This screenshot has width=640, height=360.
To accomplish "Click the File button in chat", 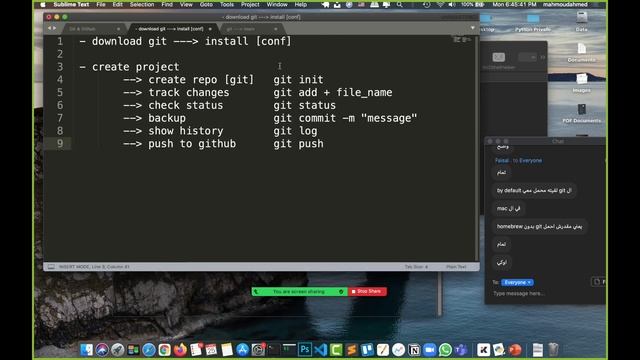I will pyautogui.click(x=598, y=282).
